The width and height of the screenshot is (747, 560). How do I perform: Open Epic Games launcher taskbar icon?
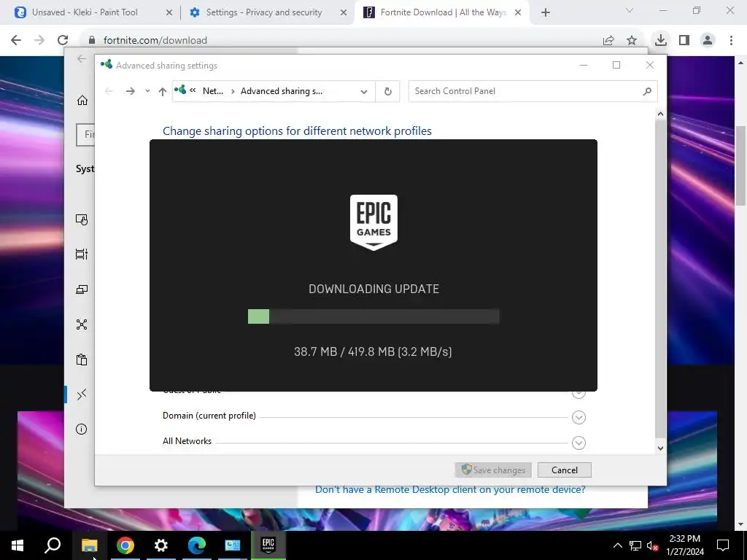(x=268, y=545)
